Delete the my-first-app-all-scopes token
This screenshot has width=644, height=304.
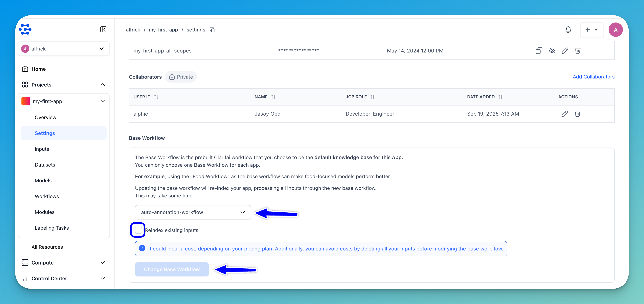578,51
